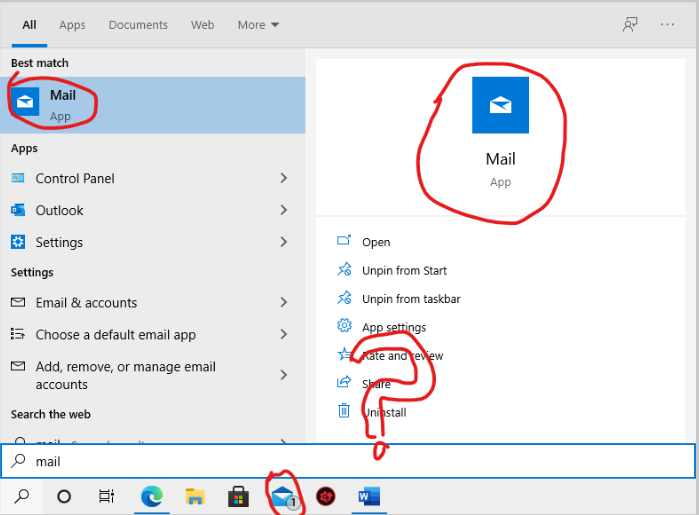Screen dimensions: 699x515
Task: Expand the Outlook result arrow
Action: click(x=284, y=210)
